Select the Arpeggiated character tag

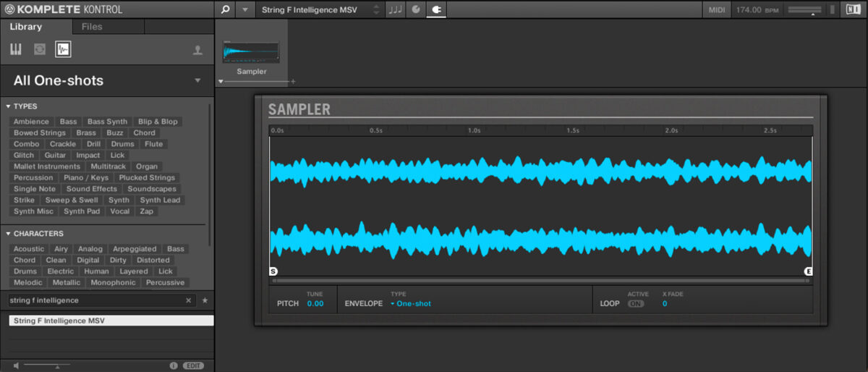[135, 249]
